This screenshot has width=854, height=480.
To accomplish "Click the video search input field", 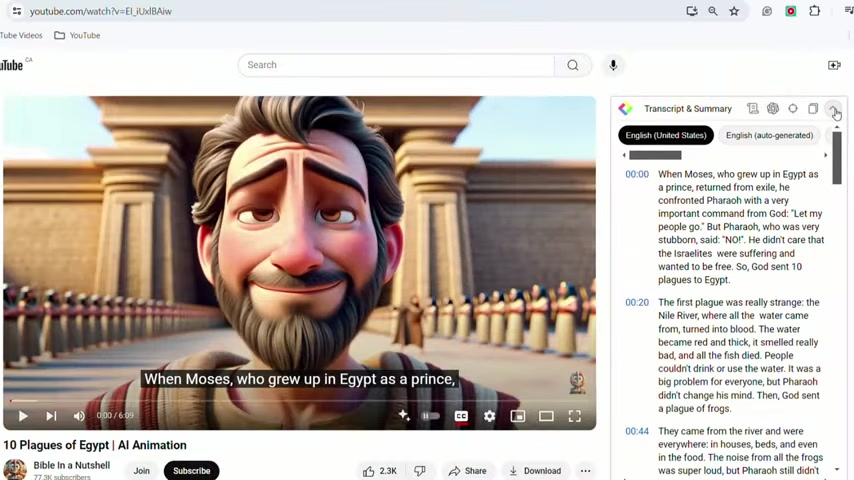I will (x=396, y=65).
